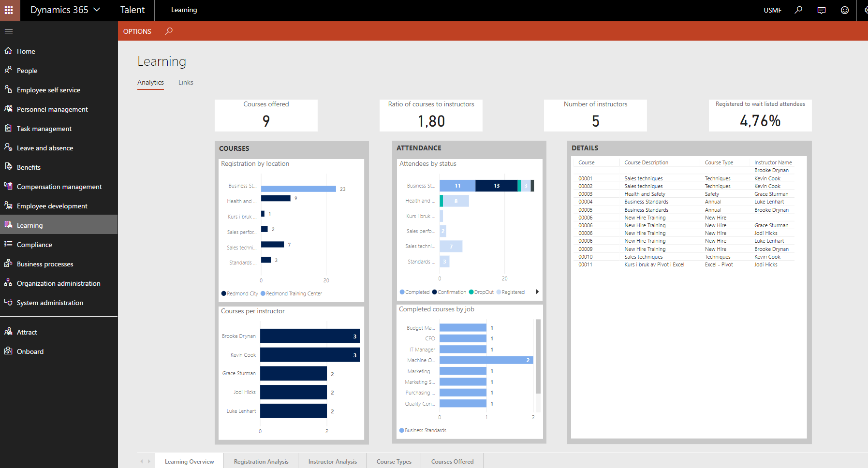This screenshot has height=468, width=868.
Task: Click the OPTIONS button
Action: [137, 31]
